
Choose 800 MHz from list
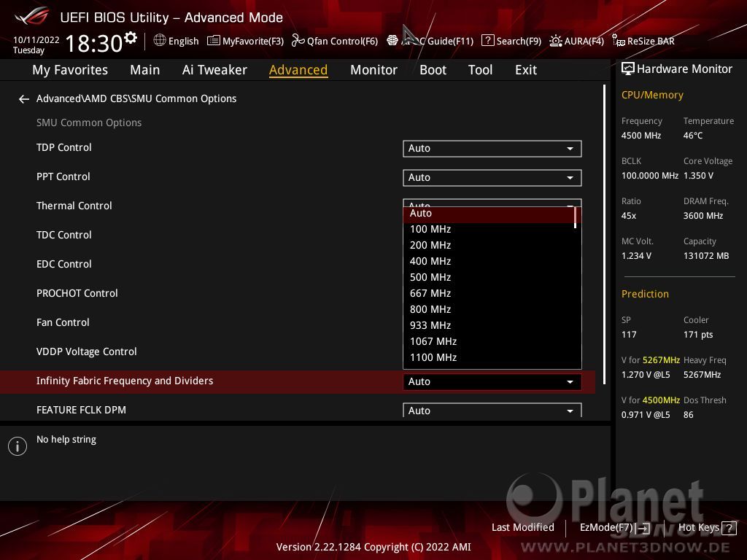click(489, 309)
